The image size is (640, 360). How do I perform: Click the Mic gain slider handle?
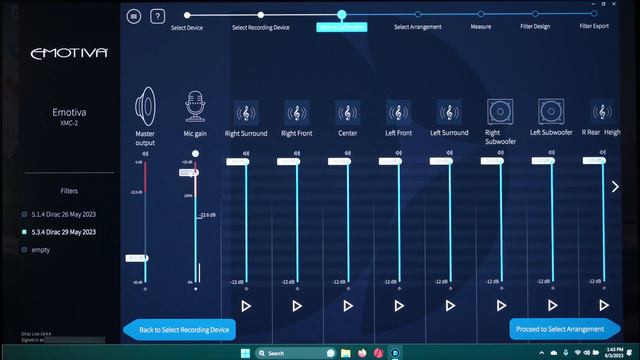click(x=189, y=173)
